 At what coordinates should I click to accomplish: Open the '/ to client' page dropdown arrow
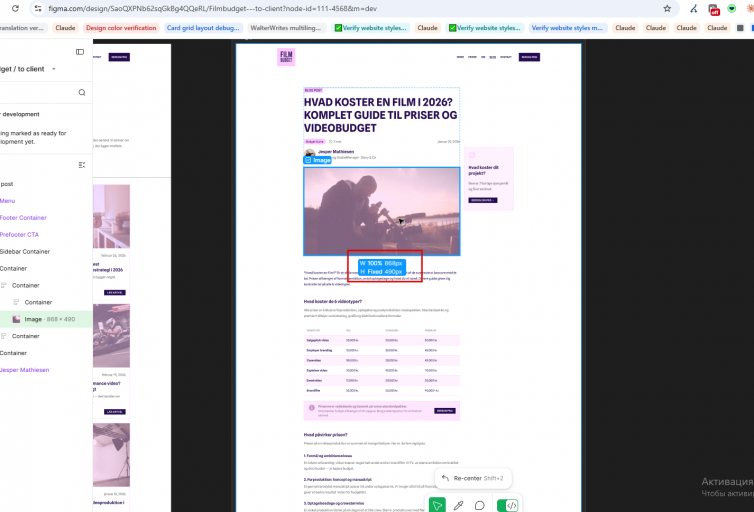pyautogui.click(x=53, y=69)
